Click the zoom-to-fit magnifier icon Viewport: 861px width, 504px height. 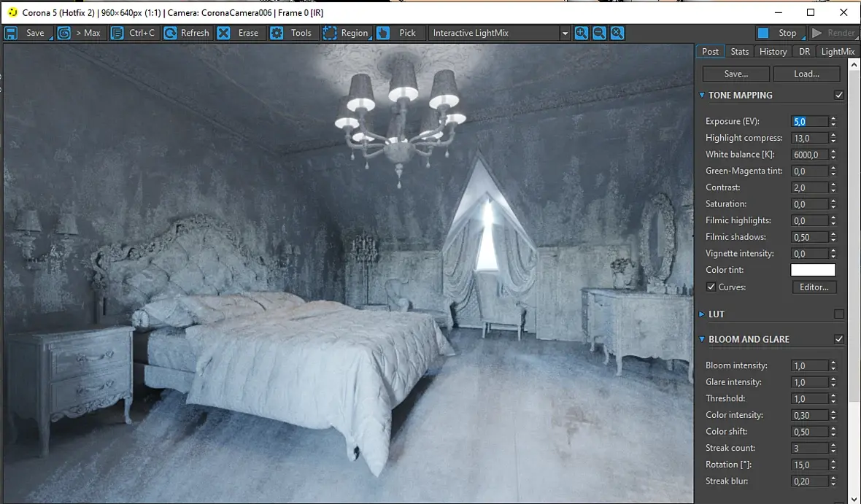pos(617,33)
